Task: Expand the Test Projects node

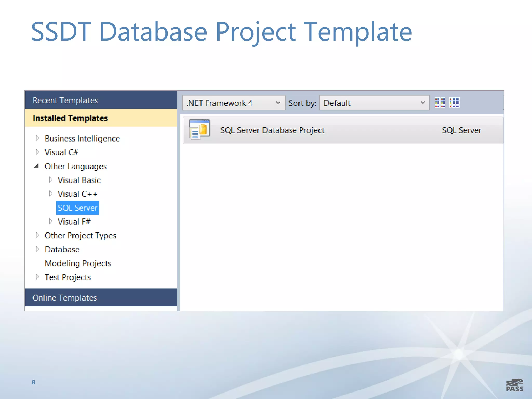Action: tap(37, 277)
